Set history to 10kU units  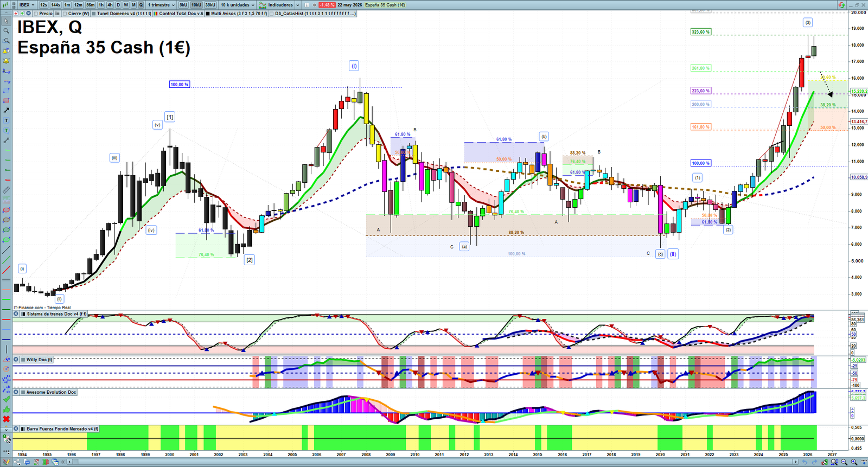tap(196, 5)
